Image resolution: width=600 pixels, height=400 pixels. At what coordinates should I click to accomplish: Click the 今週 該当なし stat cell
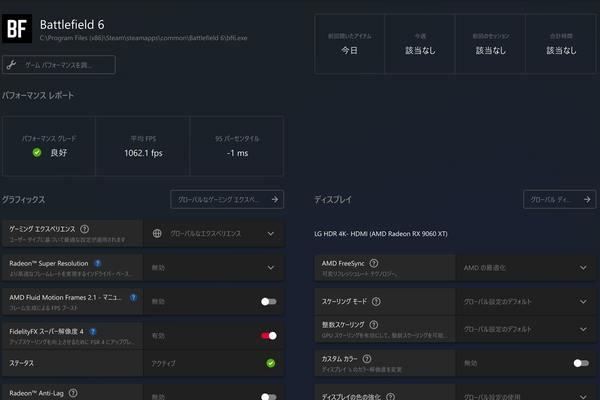pos(420,44)
